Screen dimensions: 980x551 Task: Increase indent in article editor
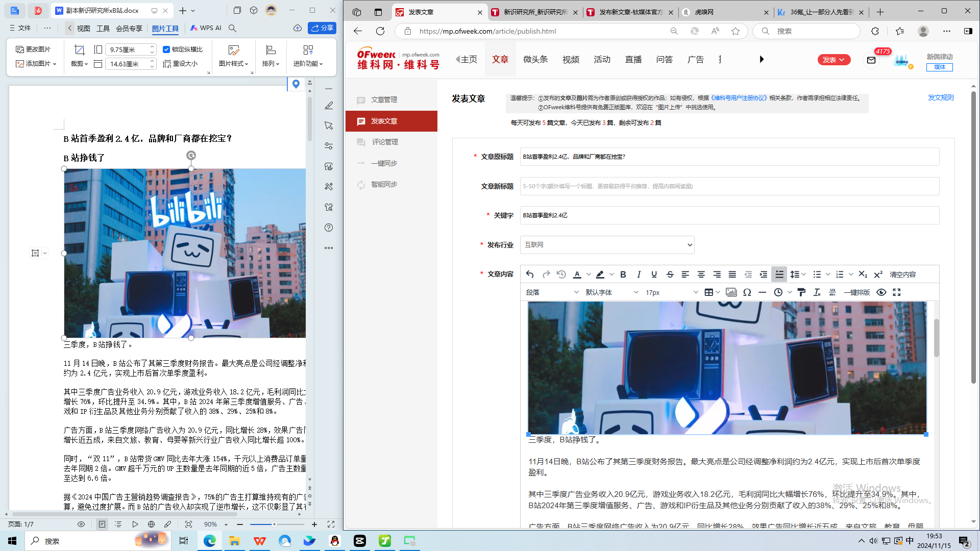(x=764, y=274)
